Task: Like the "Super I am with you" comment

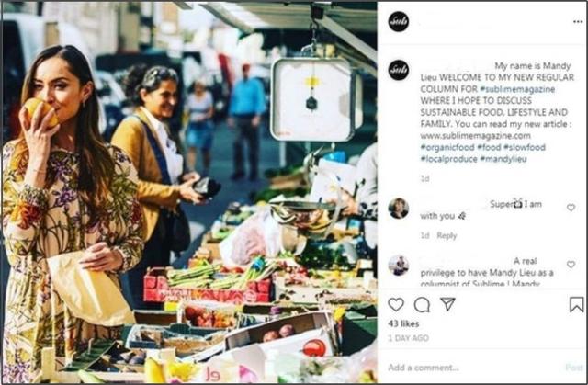Action: (x=571, y=208)
